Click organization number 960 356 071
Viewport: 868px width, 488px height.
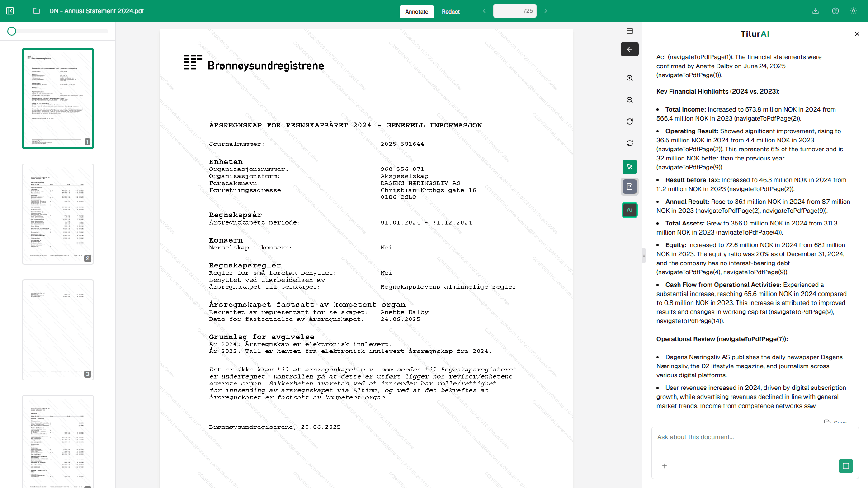pyautogui.click(x=402, y=169)
